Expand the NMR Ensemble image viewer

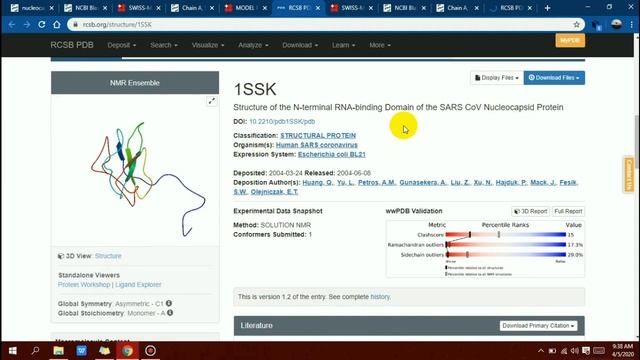click(211, 101)
